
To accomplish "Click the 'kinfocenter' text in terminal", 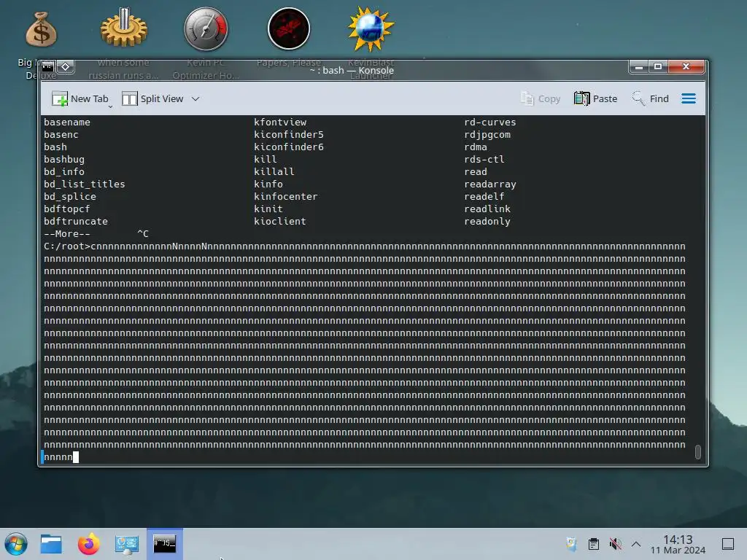I will [x=285, y=196].
